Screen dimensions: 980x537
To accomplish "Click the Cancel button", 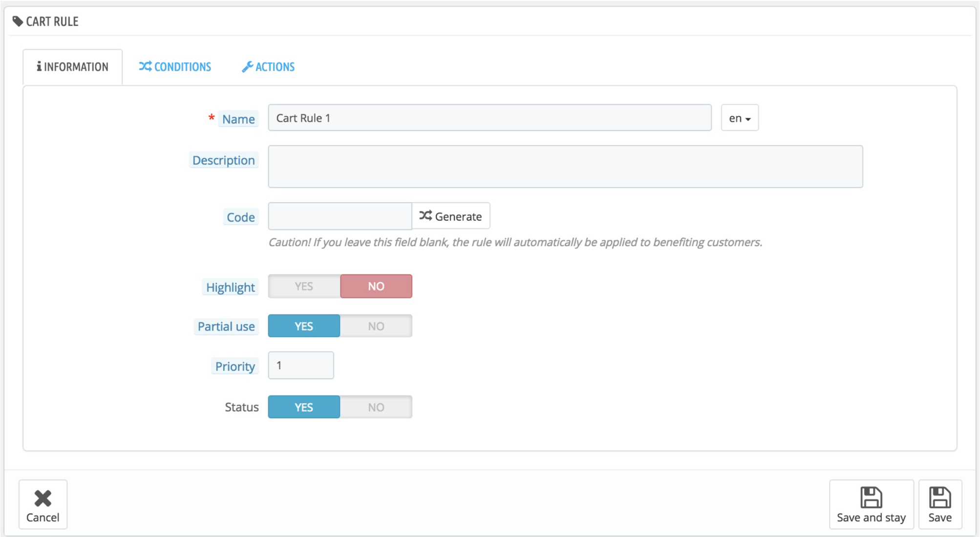I will click(x=43, y=506).
